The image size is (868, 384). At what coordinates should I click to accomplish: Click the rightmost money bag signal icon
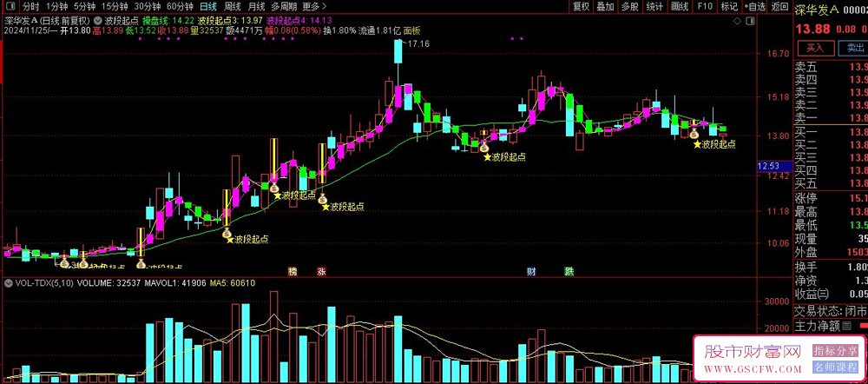coord(694,133)
